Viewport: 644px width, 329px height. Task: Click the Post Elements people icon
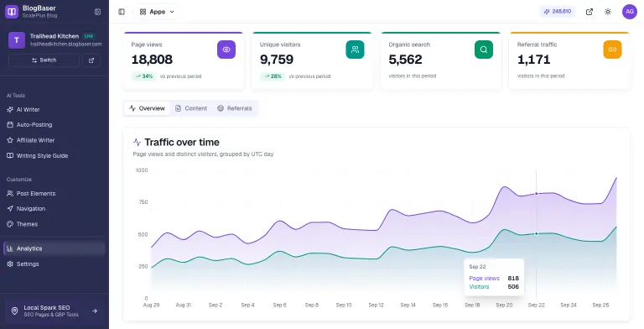tap(10, 193)
